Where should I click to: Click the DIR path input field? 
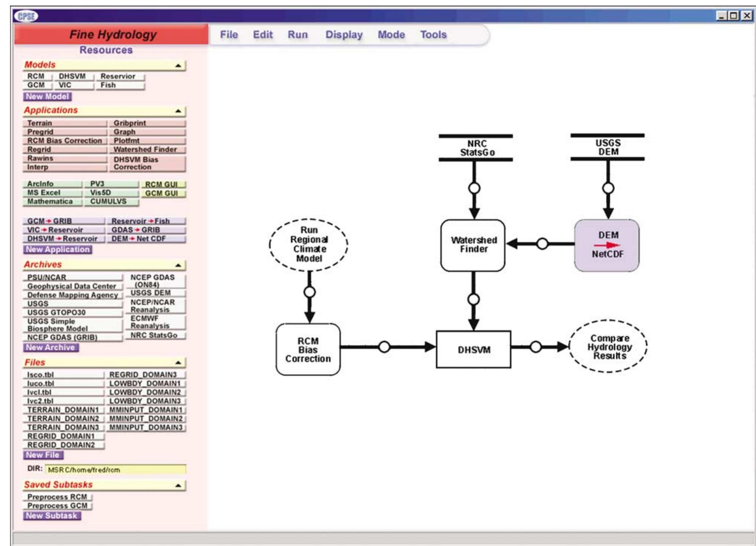tap(115, 469)
